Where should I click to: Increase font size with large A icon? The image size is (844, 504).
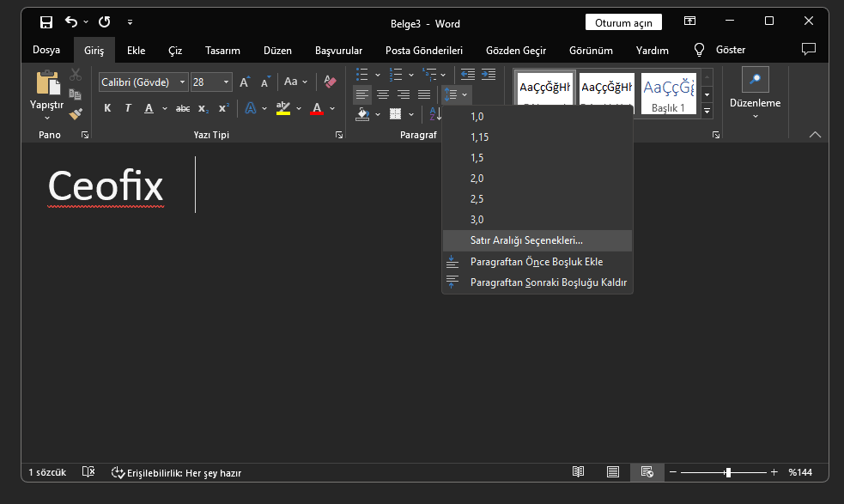245,82
